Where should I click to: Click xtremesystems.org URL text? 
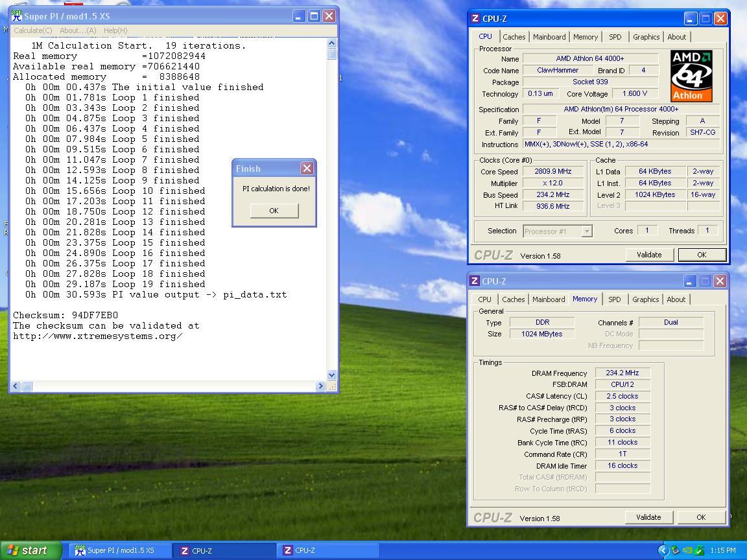[x=98, y=336]
